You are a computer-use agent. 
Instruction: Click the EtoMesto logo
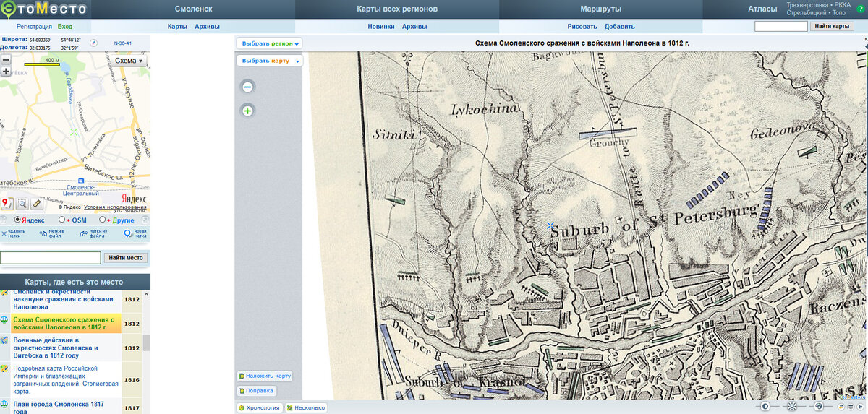pyautogui.click(x=43, y=9)
